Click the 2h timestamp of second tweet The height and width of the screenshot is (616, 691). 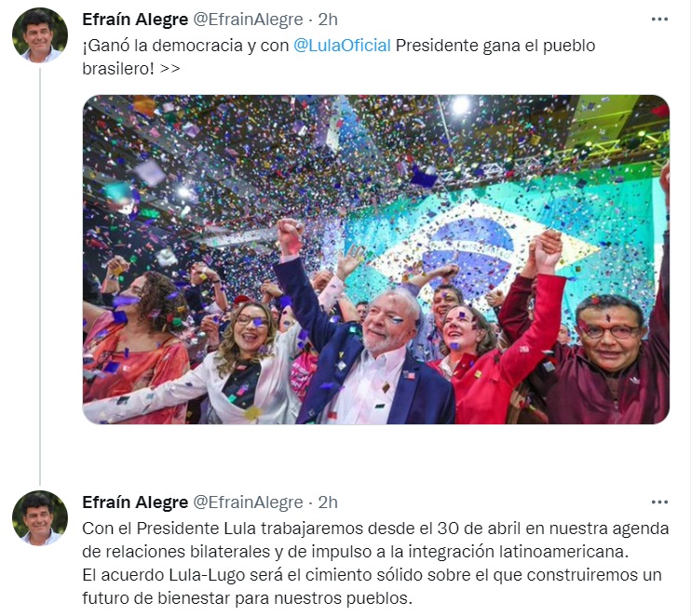coord(328,502)
